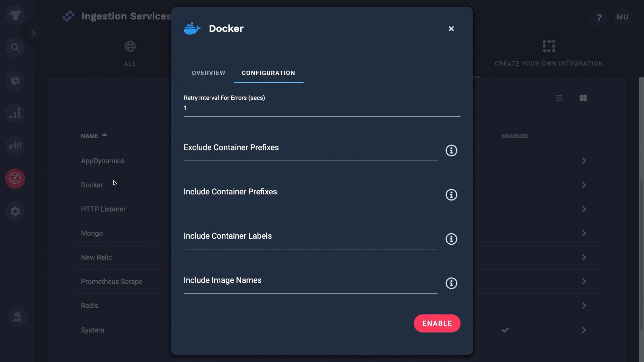Close the Docker dialog
This screenshot has height=362, width=644.
[x=451, y=29]
